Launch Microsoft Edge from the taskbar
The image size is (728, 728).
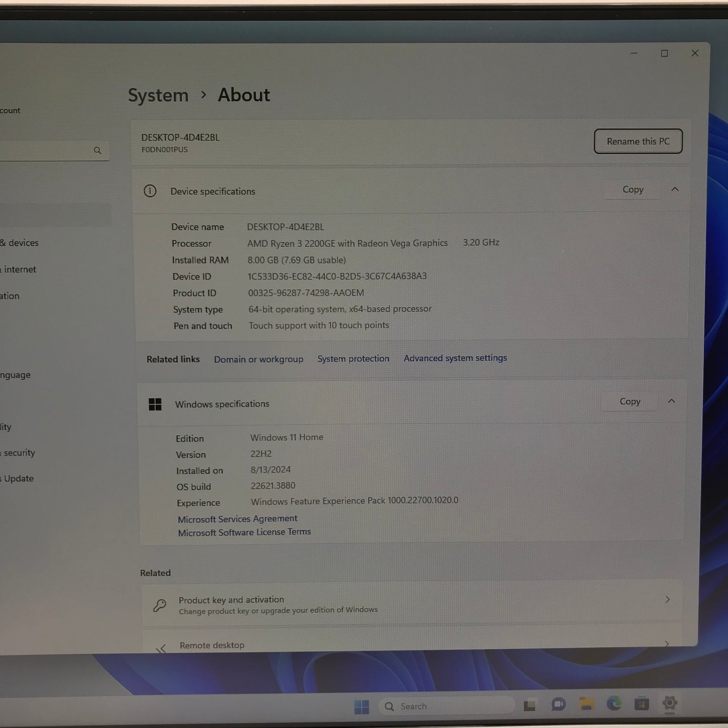(x=614, y=703)
